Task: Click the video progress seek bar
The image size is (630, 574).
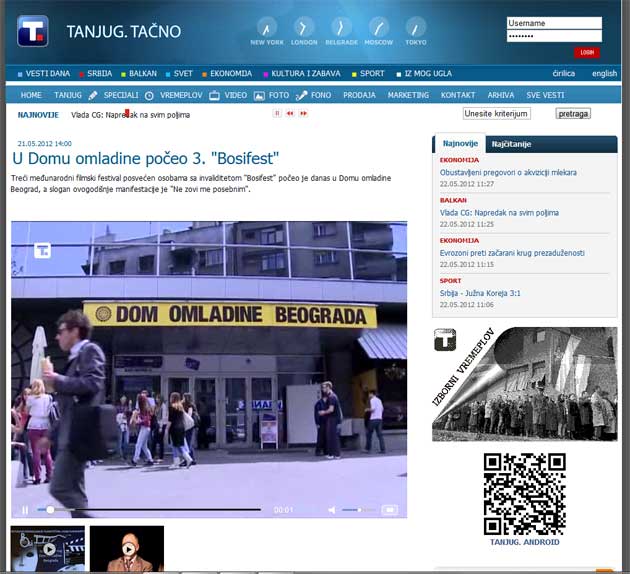Action: 150,510
